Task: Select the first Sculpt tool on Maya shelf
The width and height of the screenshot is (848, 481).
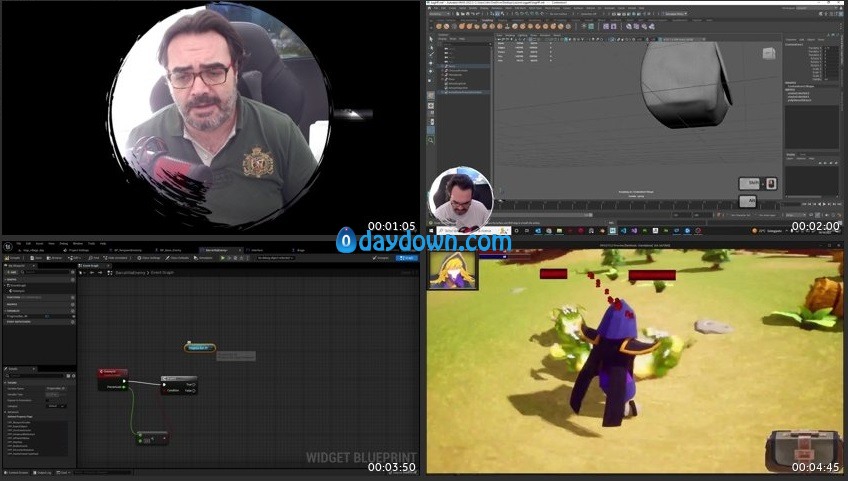Action: tap(439, 26)
